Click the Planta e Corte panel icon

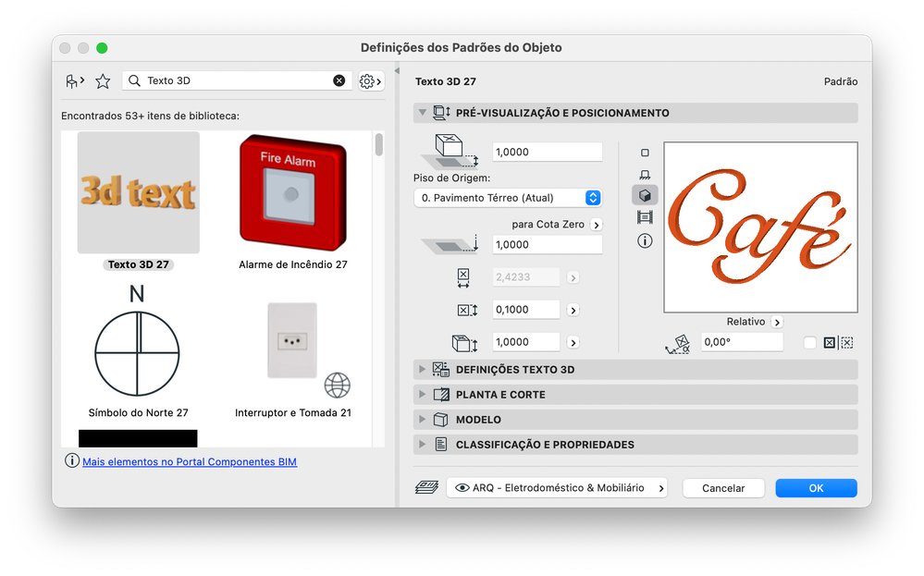click(x=441, y=395)
